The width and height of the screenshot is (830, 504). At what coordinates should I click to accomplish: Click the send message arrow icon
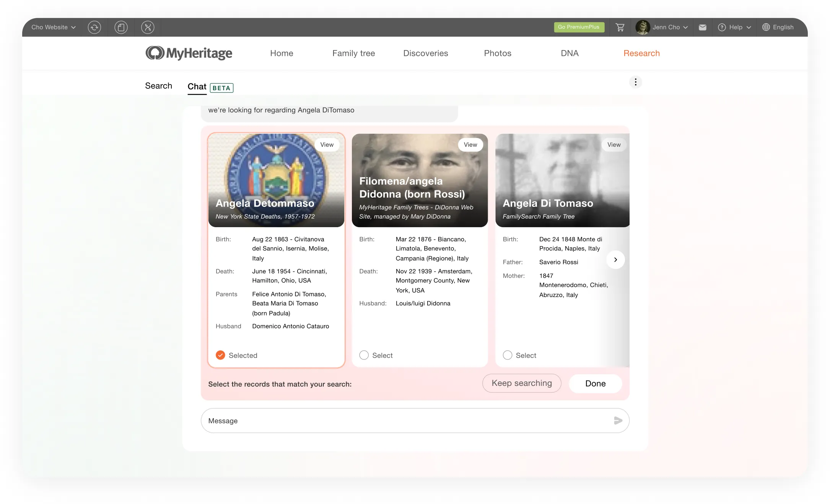(x=618, y=421)
